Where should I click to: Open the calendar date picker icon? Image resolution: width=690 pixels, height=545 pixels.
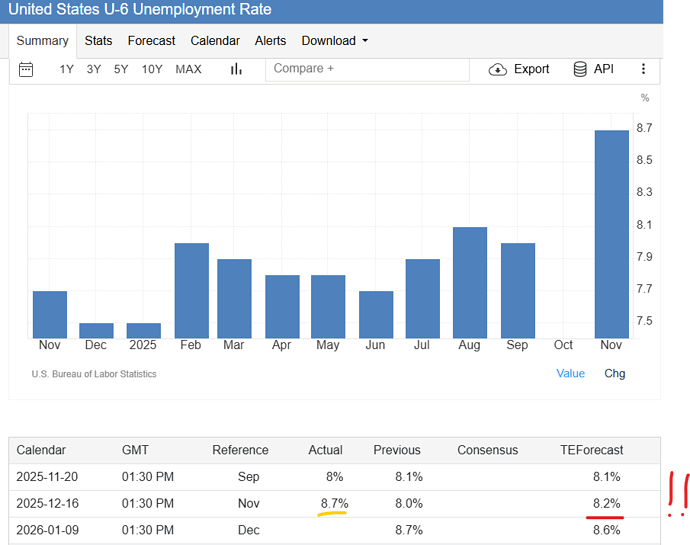(x=26, y=69)
